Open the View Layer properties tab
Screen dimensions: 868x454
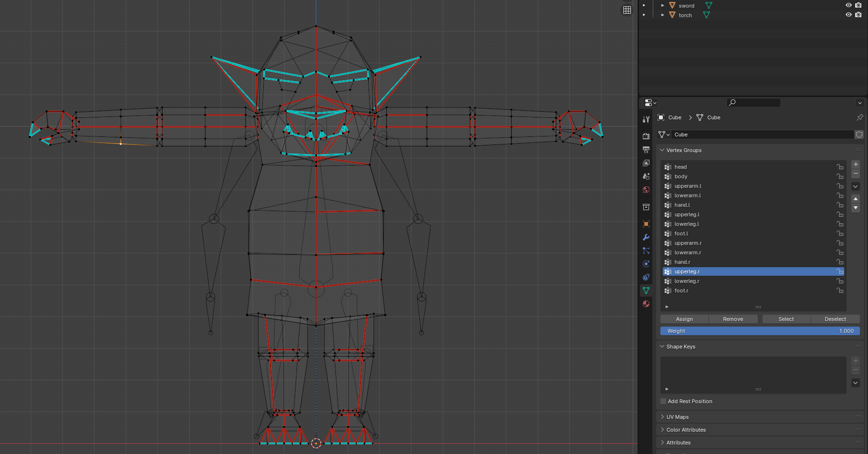click(x=646, y=163)
